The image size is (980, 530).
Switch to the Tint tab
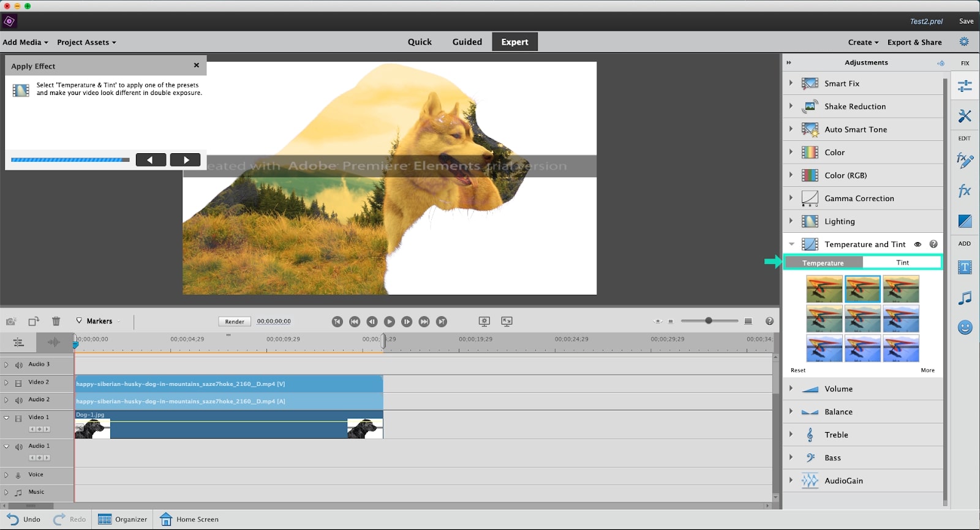point(902,262)
